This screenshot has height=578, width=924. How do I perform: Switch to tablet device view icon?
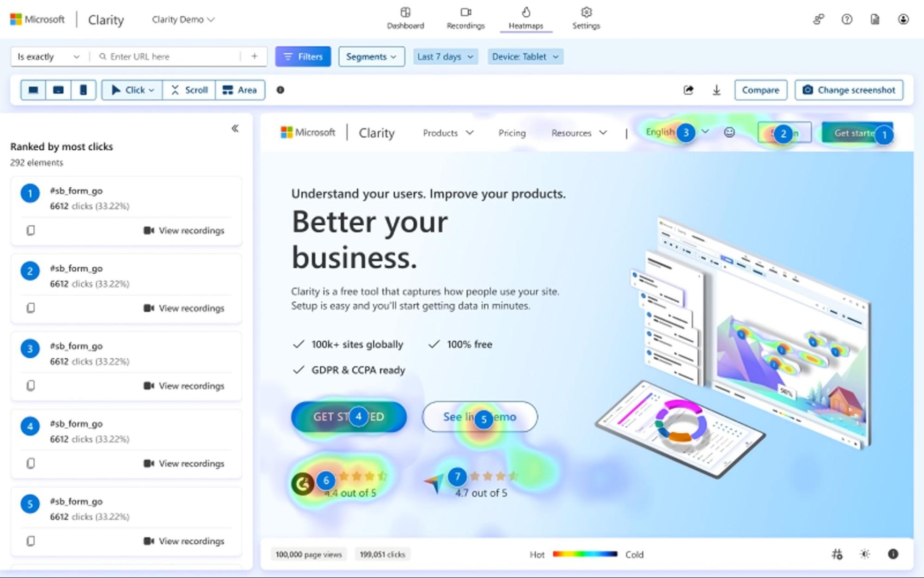click(x=58, y=90)
